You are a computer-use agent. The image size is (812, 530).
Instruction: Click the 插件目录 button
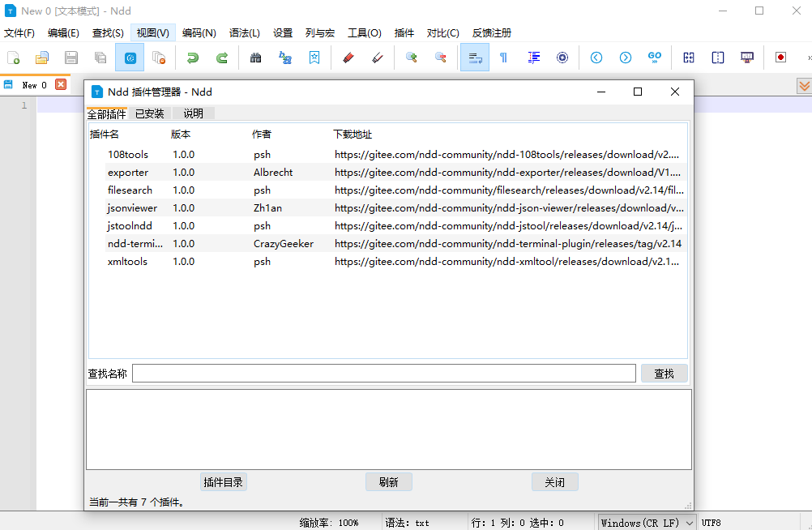coord(223,482)
